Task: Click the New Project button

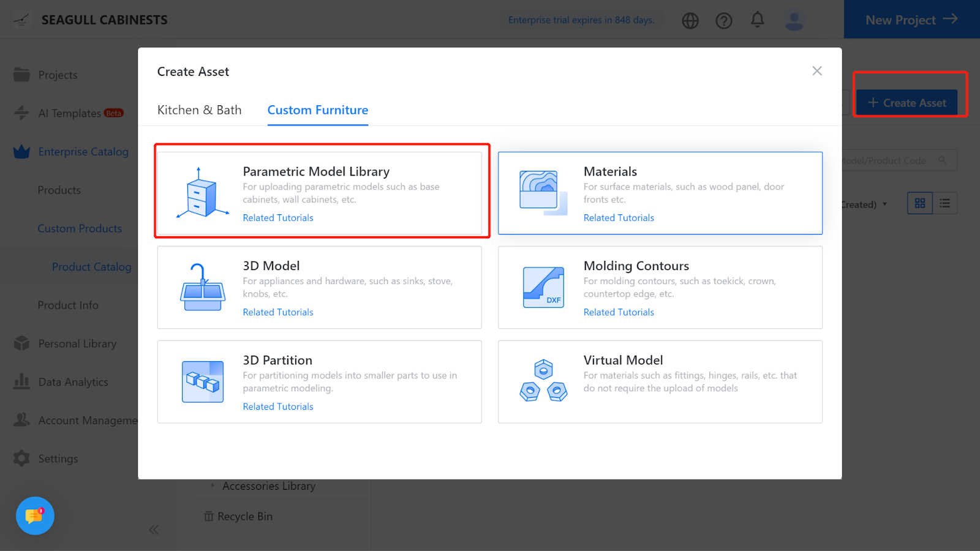Action: (911, 20)
